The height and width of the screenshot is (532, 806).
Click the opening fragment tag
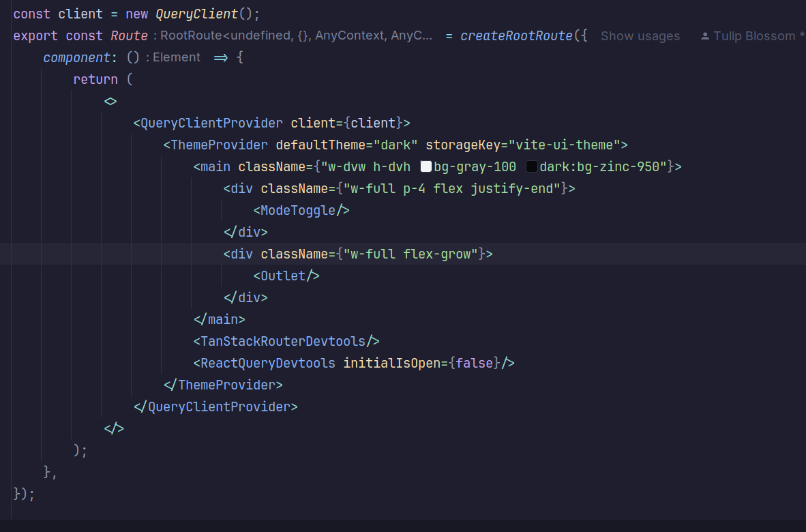tap(110, 101)
